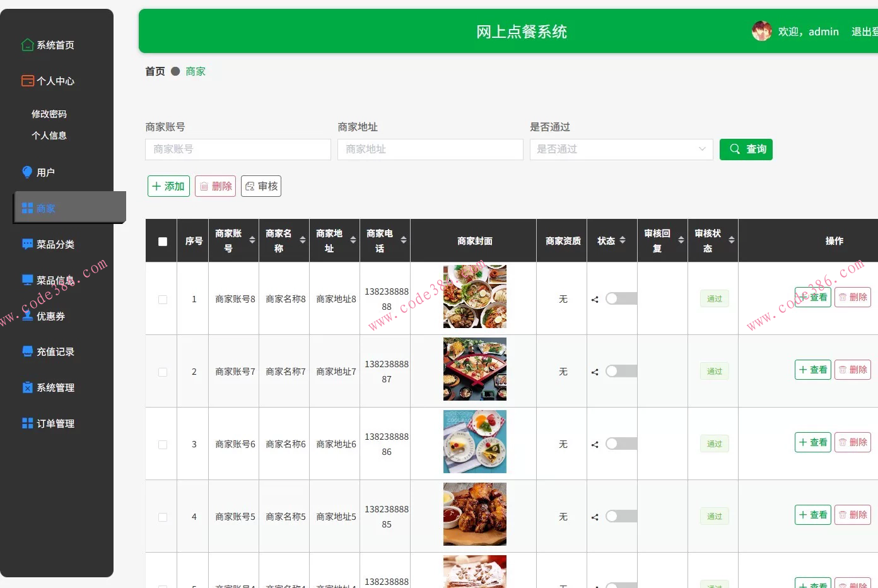The width and height of the screenshot is (878, 588).
Task: Check the select-all checkbox in table header
Action: point(162,240)
